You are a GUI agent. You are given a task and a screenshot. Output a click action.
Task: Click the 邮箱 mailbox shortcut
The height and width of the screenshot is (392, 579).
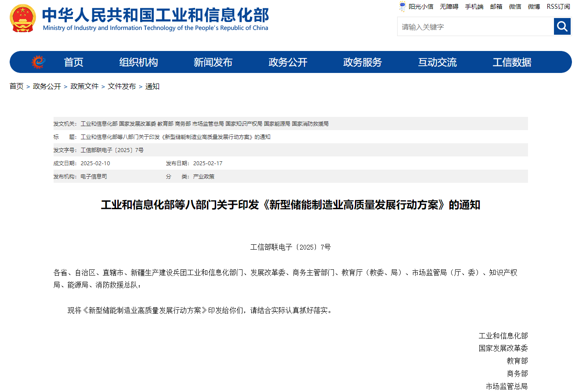pyautogui.click(x=496, y=6)
